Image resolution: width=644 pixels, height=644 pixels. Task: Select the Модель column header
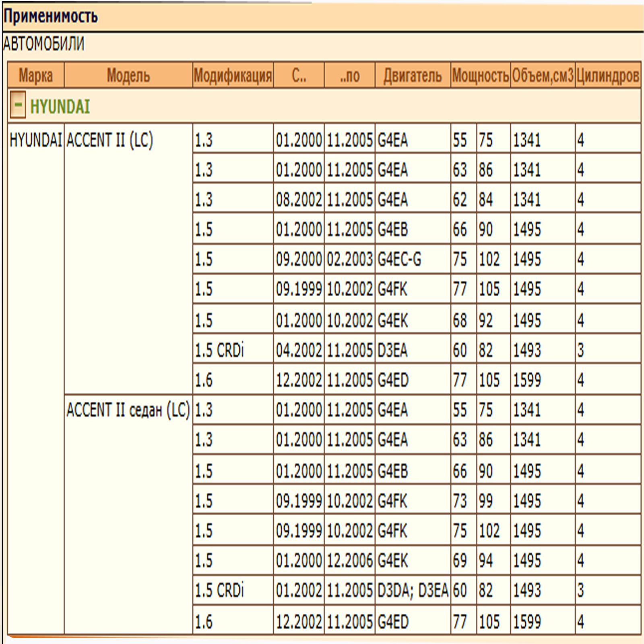point(128,75)
